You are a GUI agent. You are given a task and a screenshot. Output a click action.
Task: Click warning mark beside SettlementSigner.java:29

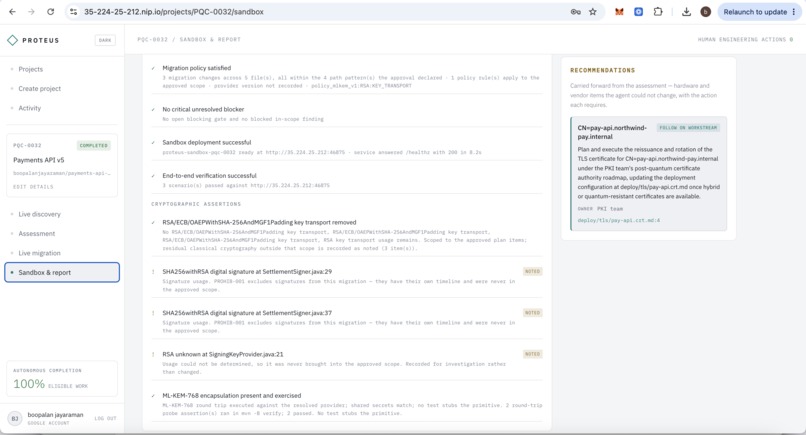(x=153, y=271)
